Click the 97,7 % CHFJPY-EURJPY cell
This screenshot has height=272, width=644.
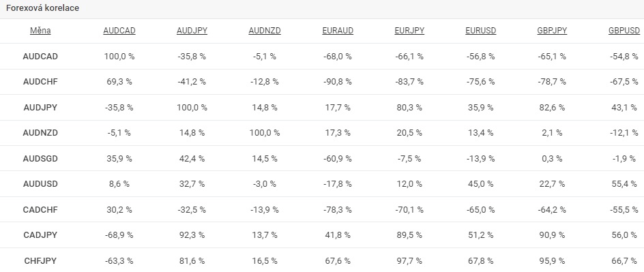pos(409,260)
